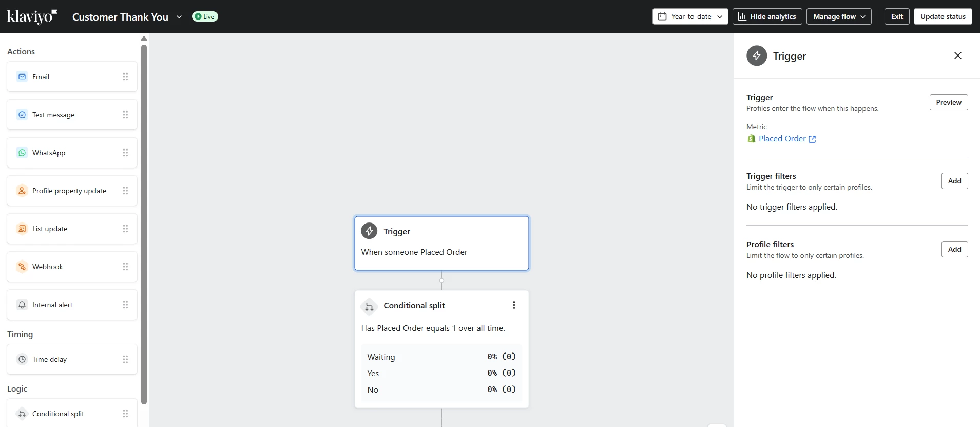This screenshot has height=427, width=980.
Task: Click the "No" branch analytics row
Action: (x=441, y=389)
